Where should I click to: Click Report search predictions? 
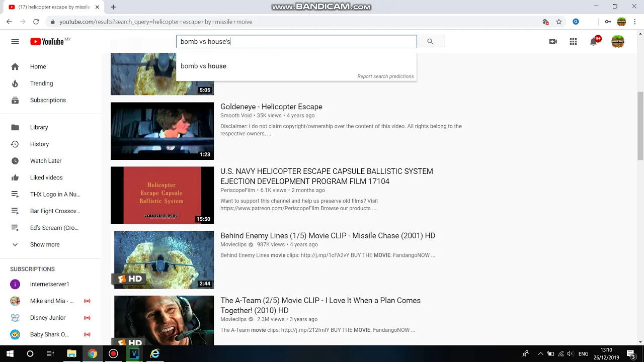click(385, 76)
